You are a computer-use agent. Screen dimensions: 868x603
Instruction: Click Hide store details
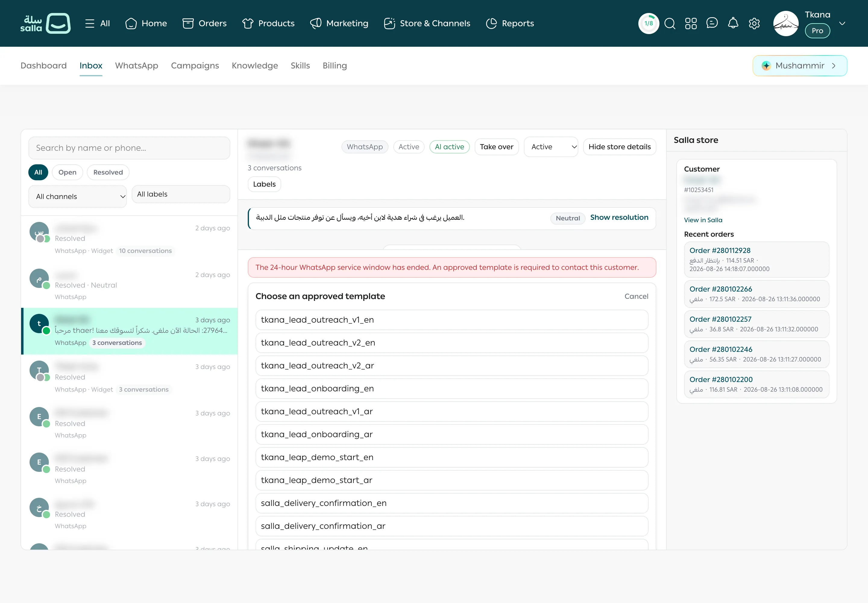click(x=619, y=147)
